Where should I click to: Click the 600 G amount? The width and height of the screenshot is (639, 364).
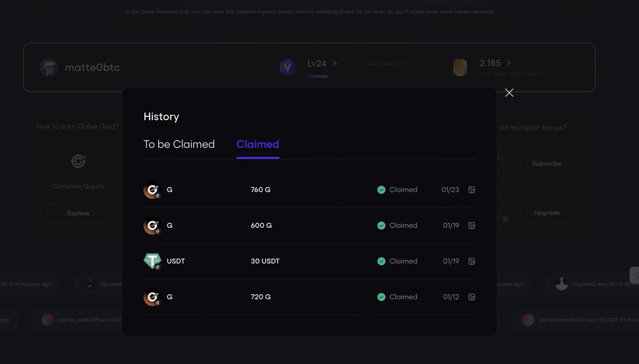(x=261, y=226)
